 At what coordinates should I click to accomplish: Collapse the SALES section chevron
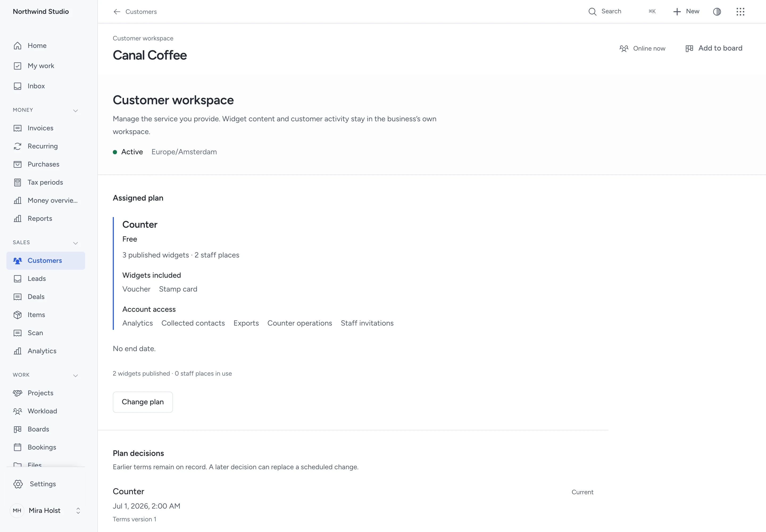click(76, 243)
